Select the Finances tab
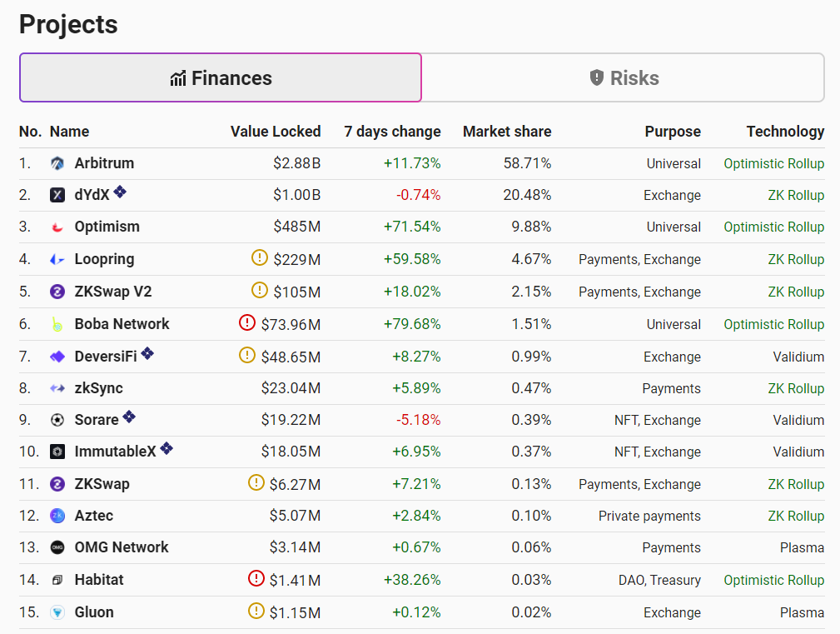 [x=221, y=78]
